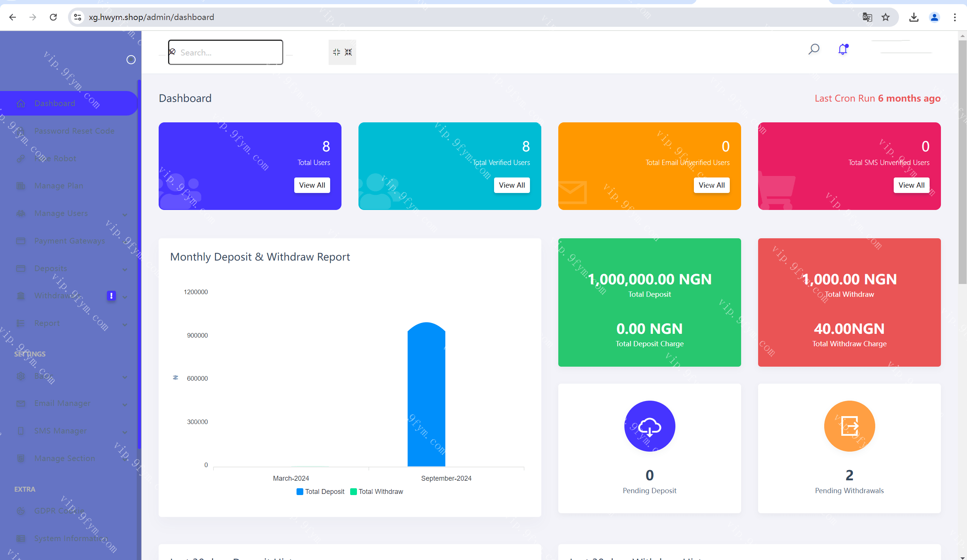Bookmark this page with star icon
Screen dimensions: 967x560
click(x=885, y=17)
